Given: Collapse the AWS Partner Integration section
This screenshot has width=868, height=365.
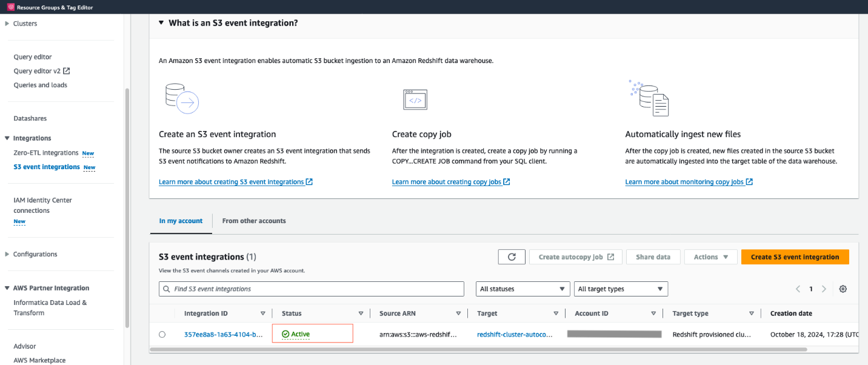Looking at the screenshot, I should click(x=7, y=288).
